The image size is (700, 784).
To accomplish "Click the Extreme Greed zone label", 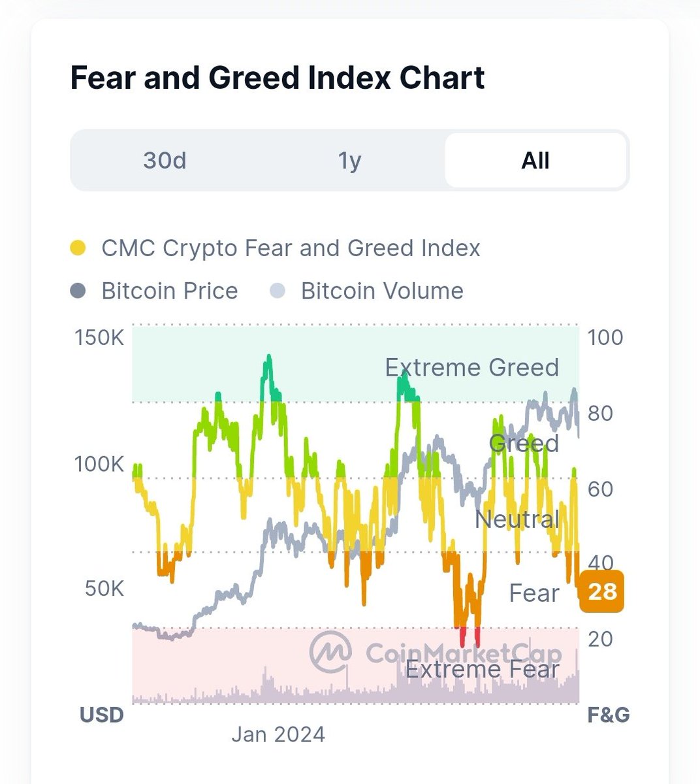I will (x=471, y=367).
